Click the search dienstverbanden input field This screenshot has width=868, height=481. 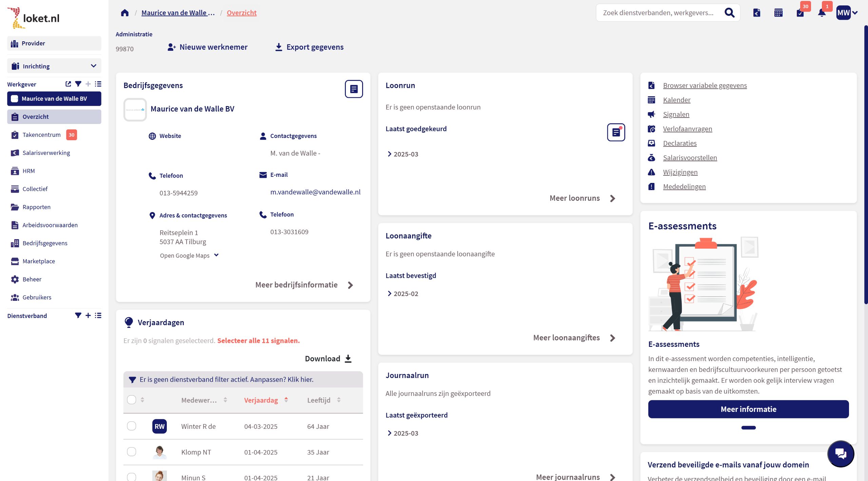(658, 13)
